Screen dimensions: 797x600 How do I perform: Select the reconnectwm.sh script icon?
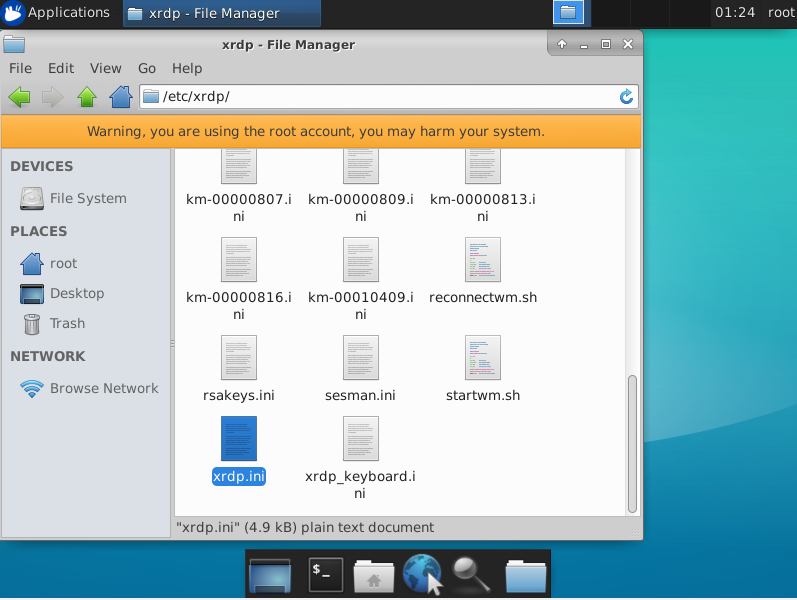coord(483,259)
